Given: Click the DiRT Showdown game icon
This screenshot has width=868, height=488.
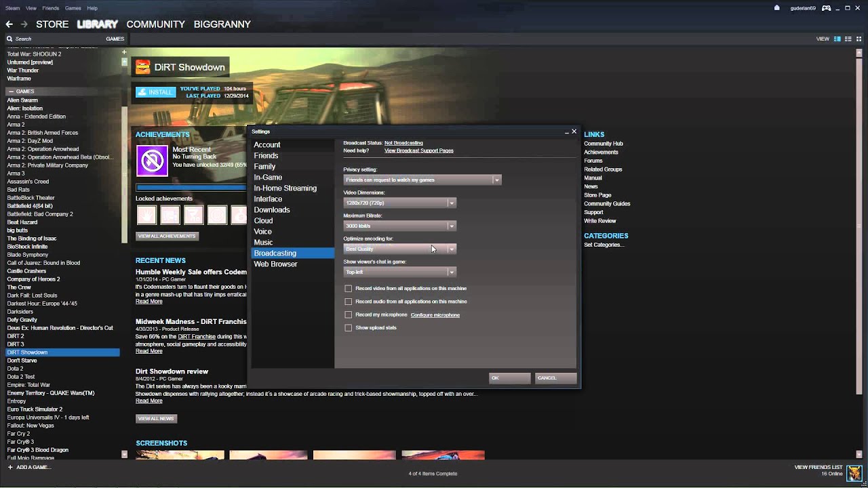Looking at the screenshot, I should pyautogui.click(x=142, y=66).
